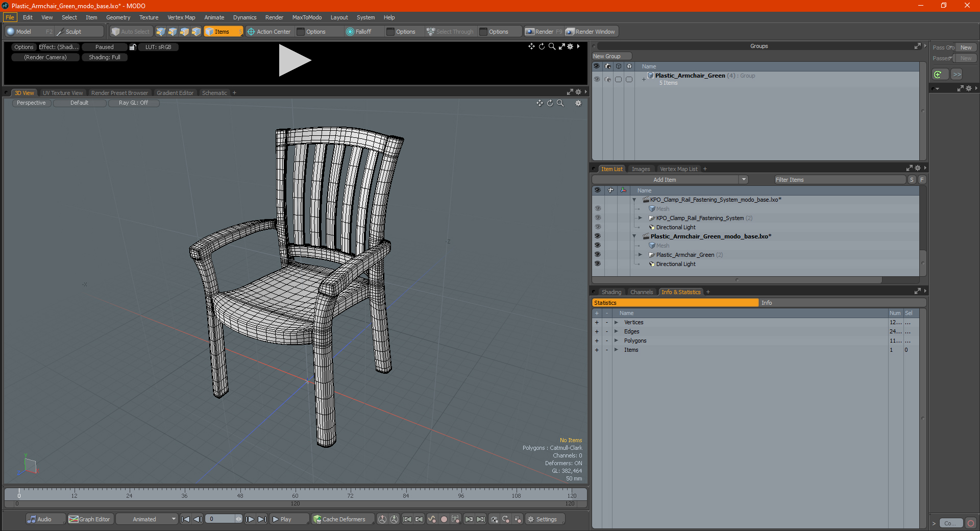This screenshot has width=980, height=531.
Task: Zoom icon in render preview header
Action: point(552,46)
